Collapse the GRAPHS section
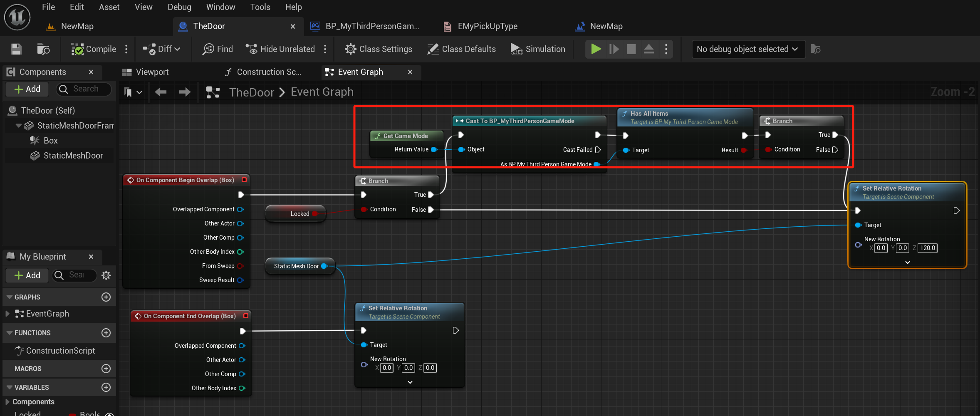 click(10, 297)
